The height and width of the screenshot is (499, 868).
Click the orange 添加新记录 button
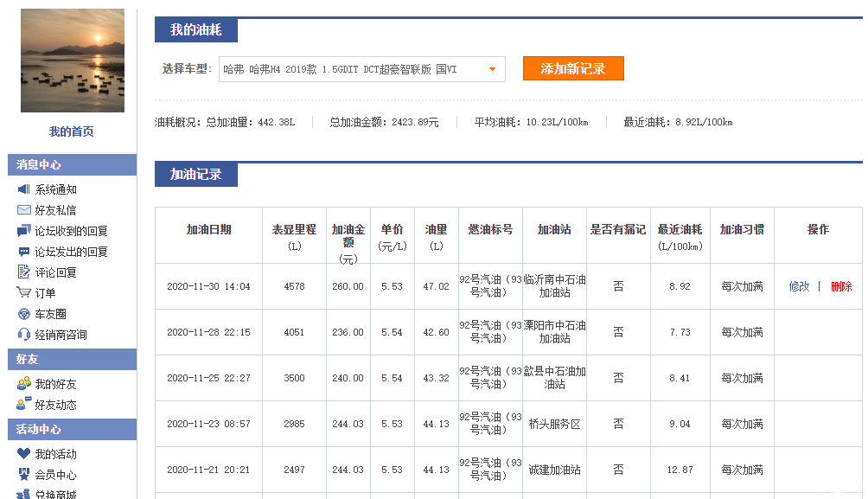coord(572,69)
